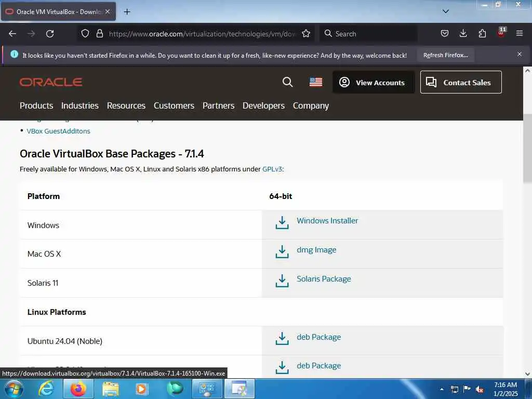Click the Oracle logo

pyautogui.click(x=51, y=82)
